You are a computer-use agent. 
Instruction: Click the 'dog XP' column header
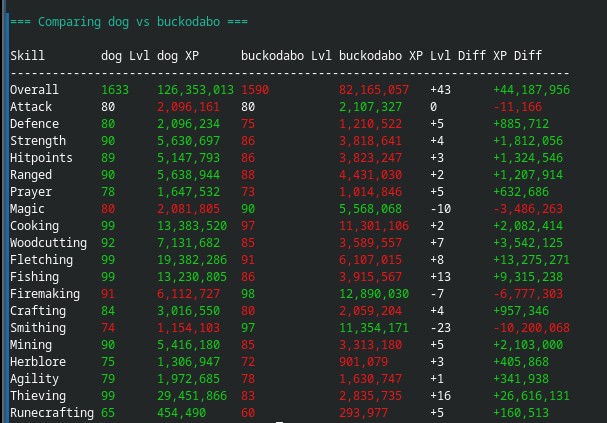pyautogui.click(x=178, y=56)
